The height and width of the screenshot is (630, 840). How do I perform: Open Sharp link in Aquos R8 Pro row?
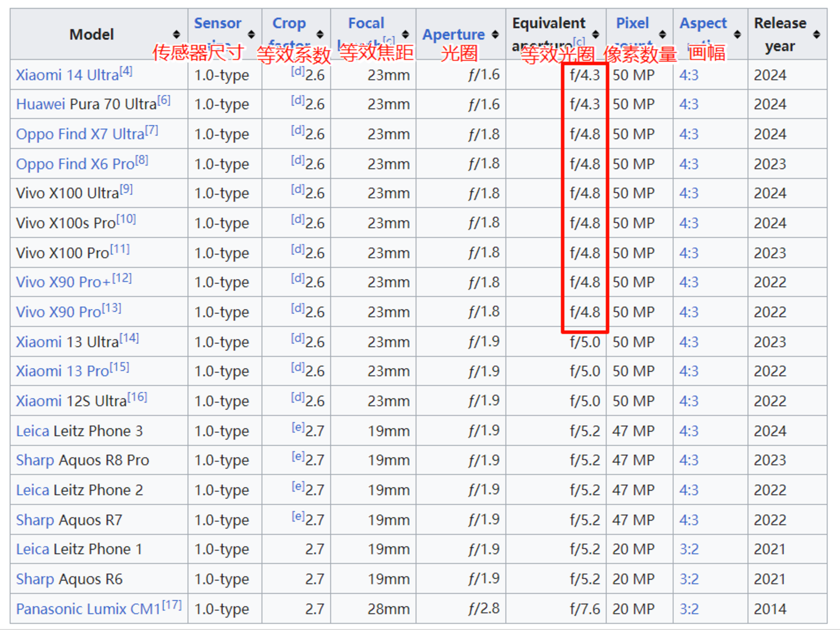coord(35,460)
